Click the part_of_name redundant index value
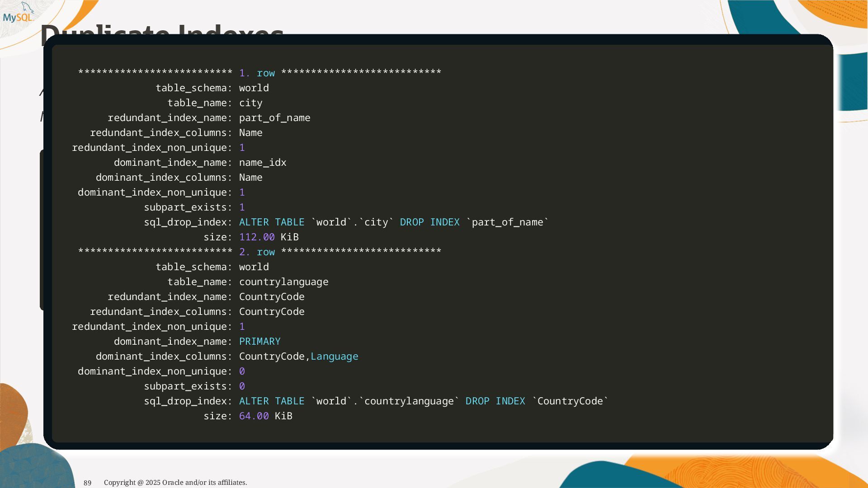Screen dimensions: 868x488 pos(274,118)
